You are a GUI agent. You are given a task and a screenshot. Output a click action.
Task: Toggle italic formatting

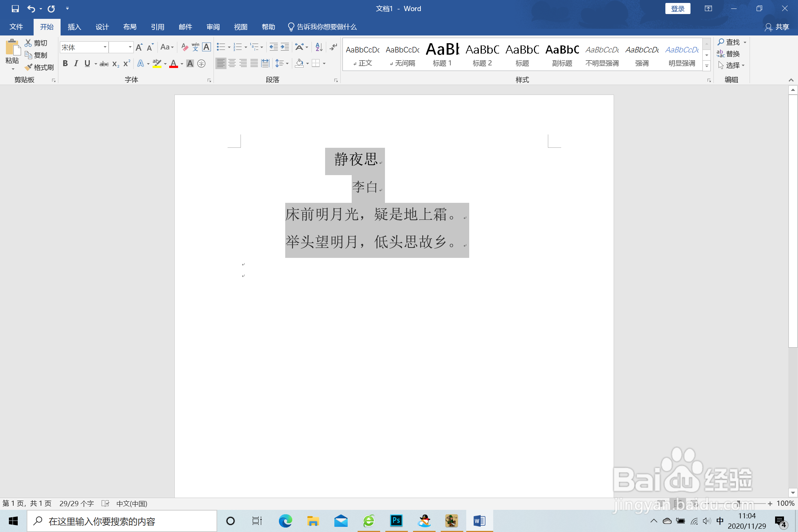76,64
